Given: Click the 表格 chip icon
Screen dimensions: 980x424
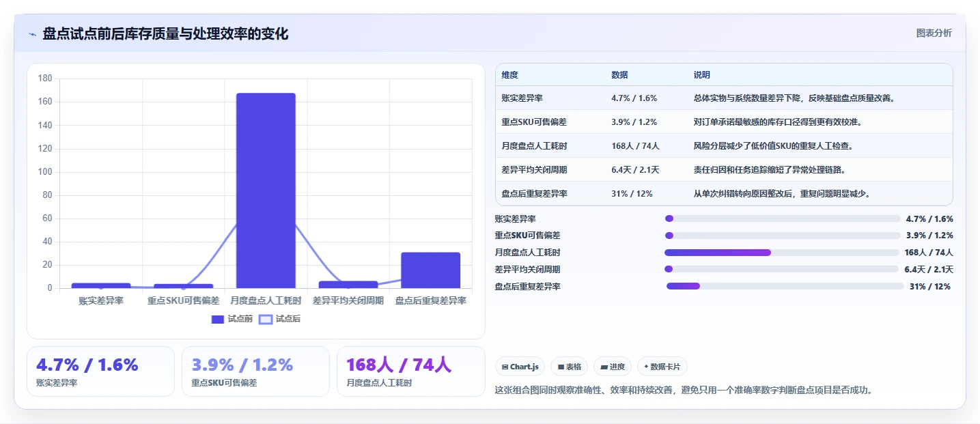Looking at the screenshot, I should pyautogui.click(x=561, y=367).
